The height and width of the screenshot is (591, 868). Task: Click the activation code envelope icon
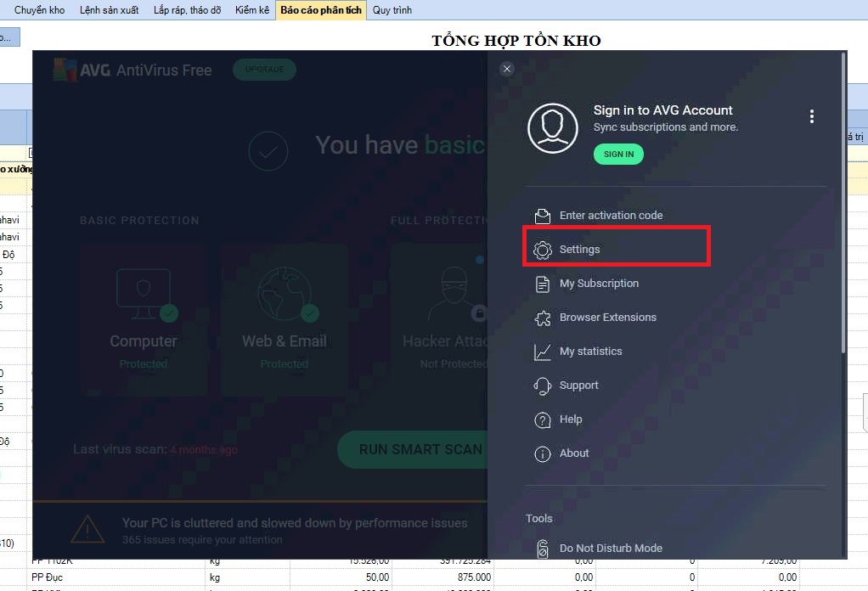[x=543, y=216]
